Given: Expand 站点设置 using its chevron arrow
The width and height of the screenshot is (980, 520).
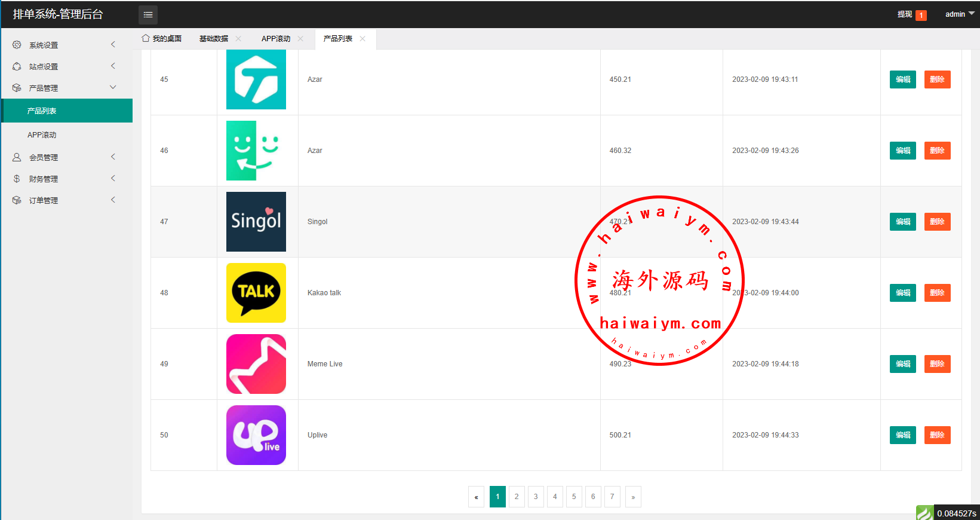Looking at the screenshot, I should tap(113, 66).
